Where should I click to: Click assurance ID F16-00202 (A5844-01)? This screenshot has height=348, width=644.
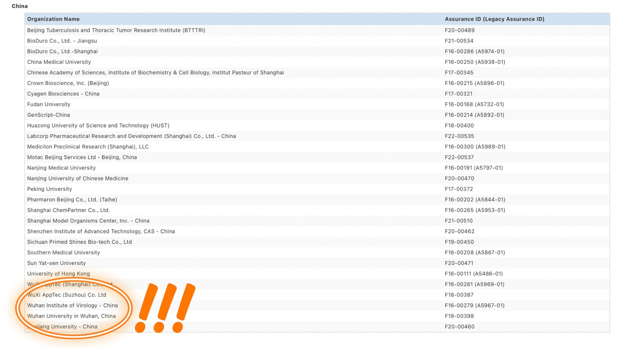[x=475, y=200]
